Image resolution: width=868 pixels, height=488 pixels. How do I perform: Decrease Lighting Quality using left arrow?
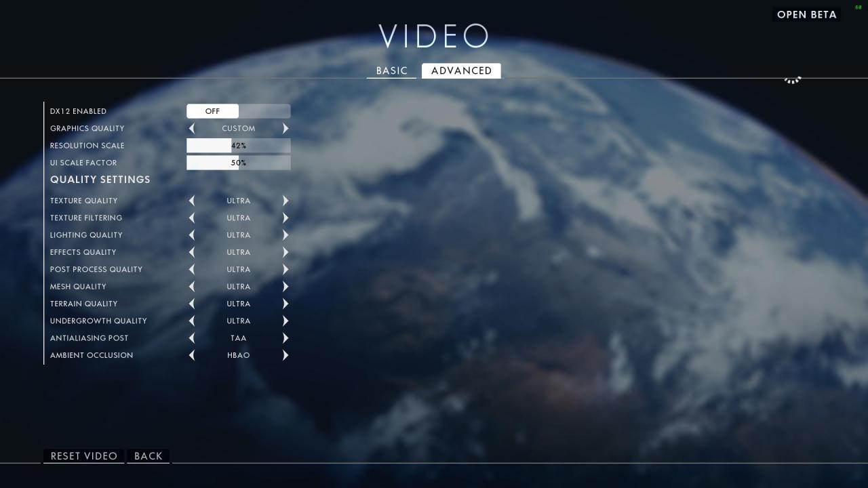[x=191, y=235]
